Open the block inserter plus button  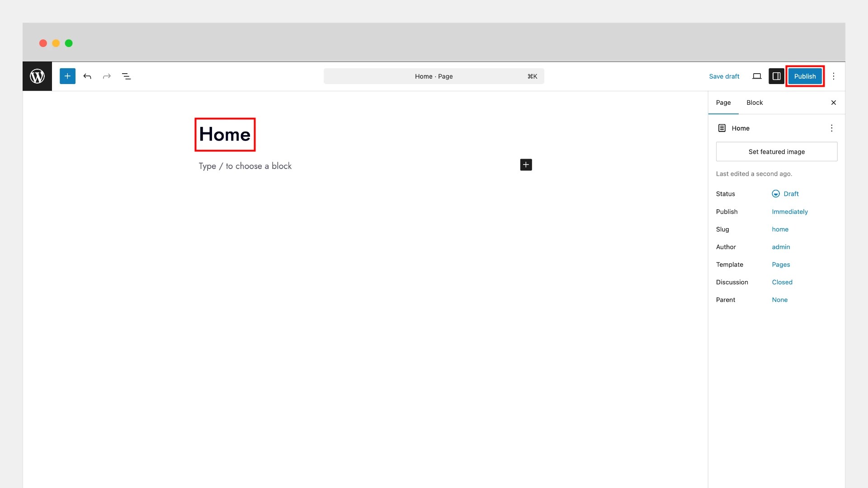click(67, 76)
